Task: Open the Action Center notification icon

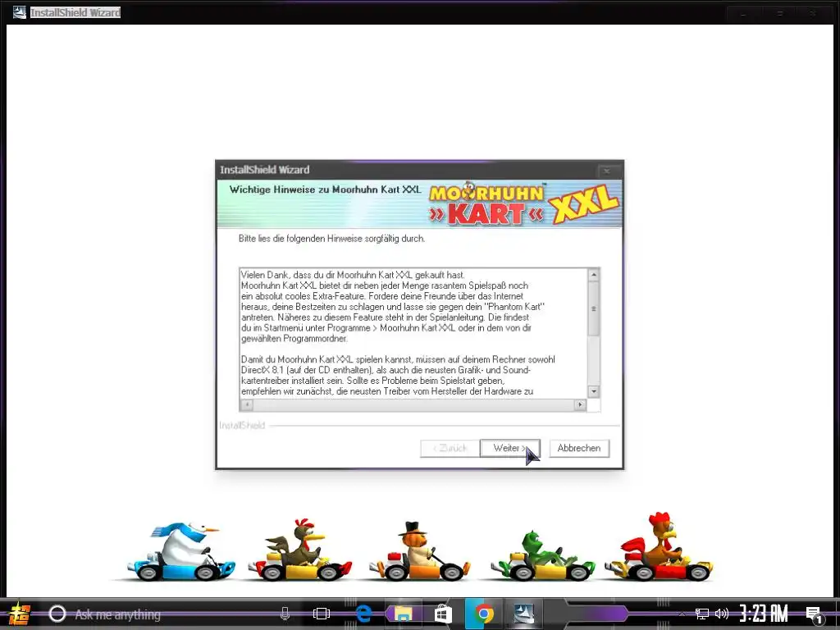Action: [815, 615]
